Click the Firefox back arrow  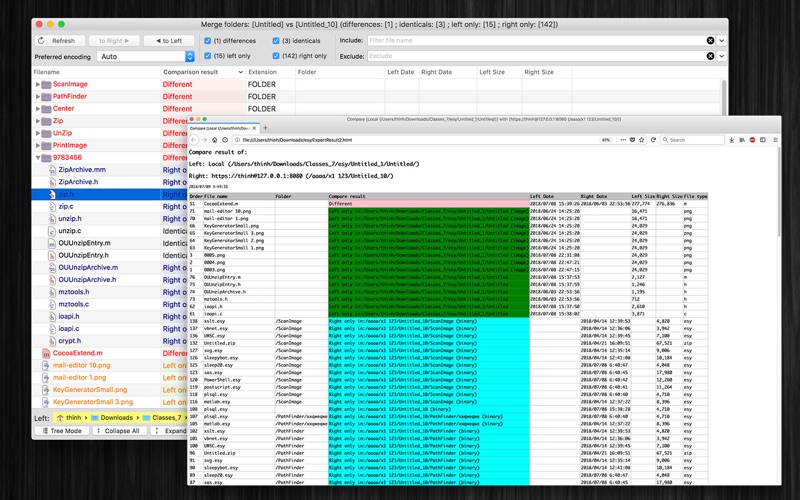[194, 140]
